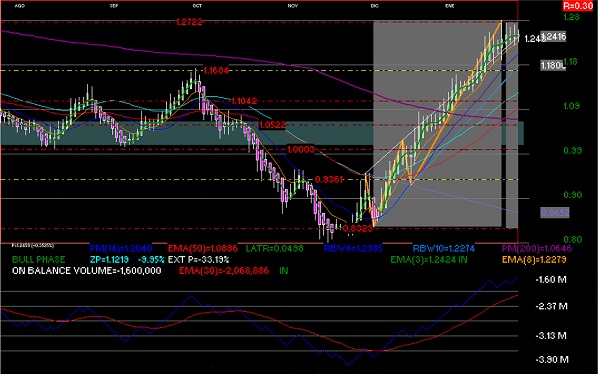Select the EMA(50) indicator readout

tap(203, 249)
